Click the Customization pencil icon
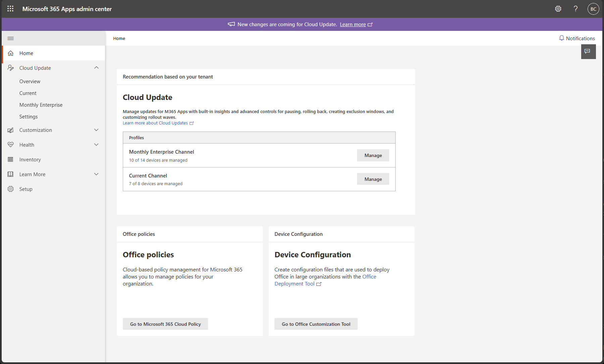The image size is (604, 364). (11, 130)
